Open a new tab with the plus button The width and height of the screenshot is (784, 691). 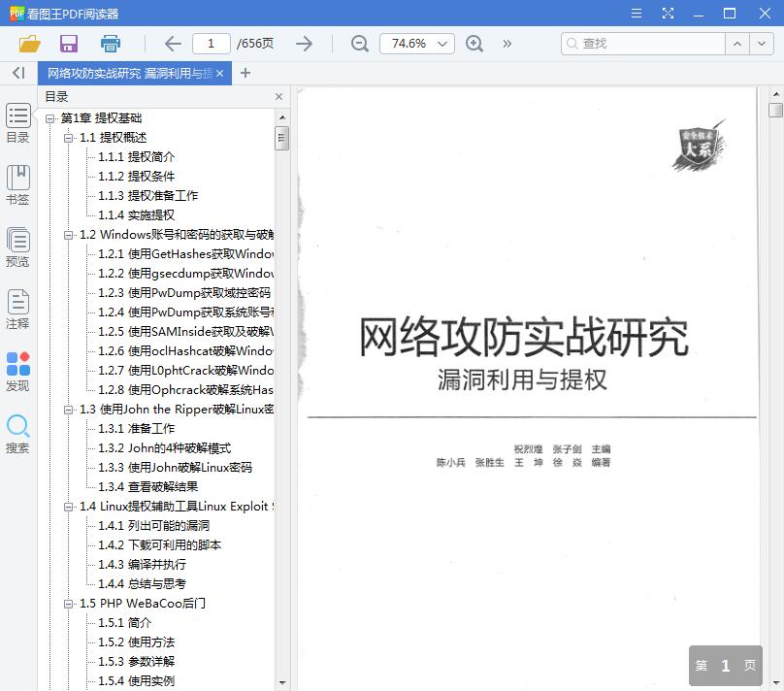tap(245, 73)
